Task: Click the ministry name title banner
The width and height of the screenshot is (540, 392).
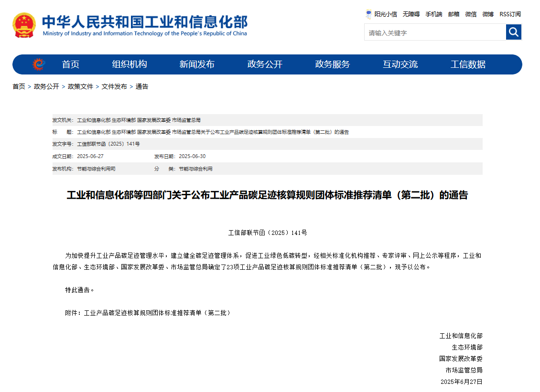Action: point(145,25)
